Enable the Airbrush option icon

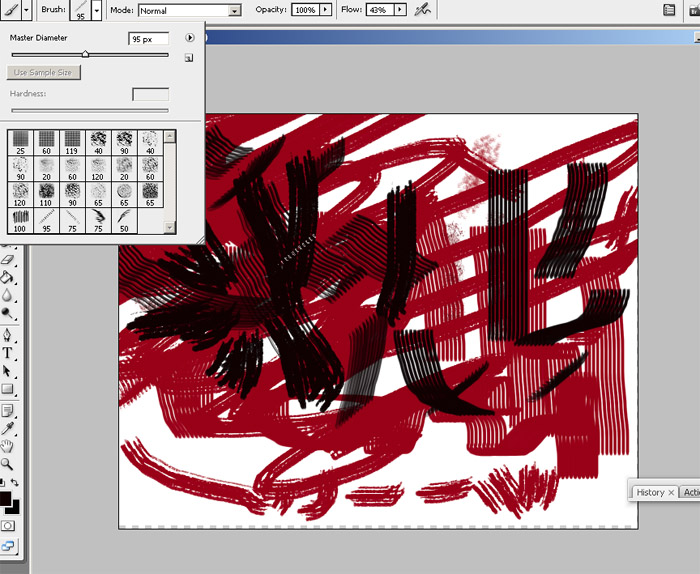[423, 10]
